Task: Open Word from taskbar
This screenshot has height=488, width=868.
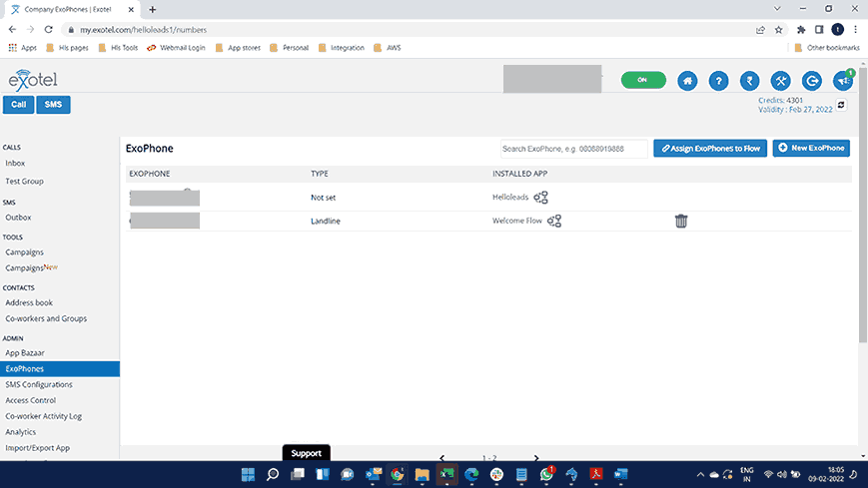Action: tap(621, 474)
